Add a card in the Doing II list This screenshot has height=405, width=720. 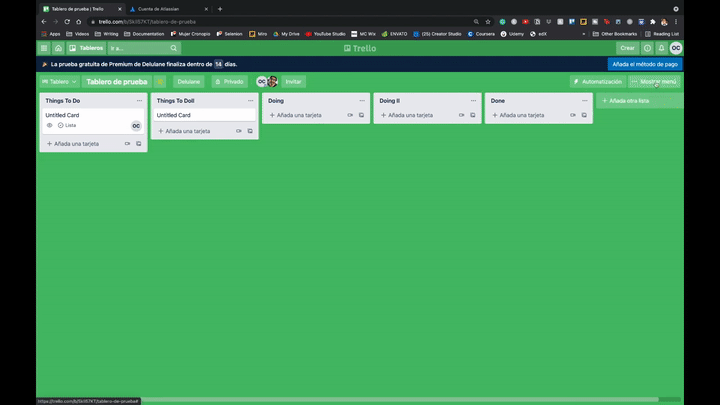(407, 115)
